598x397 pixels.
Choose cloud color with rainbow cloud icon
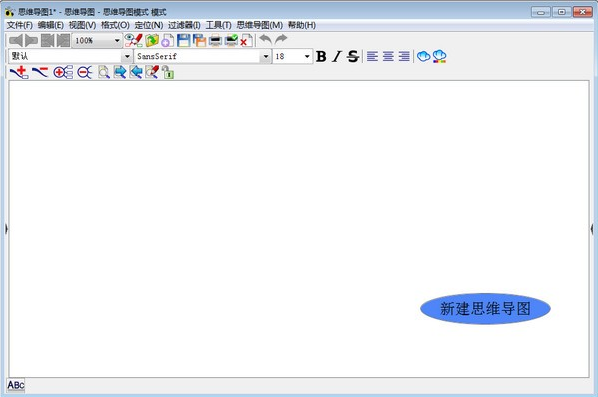click(439, 56)
